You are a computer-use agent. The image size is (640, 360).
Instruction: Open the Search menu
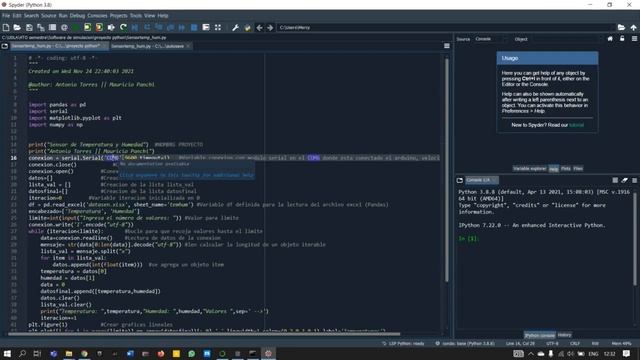(31, 16)
